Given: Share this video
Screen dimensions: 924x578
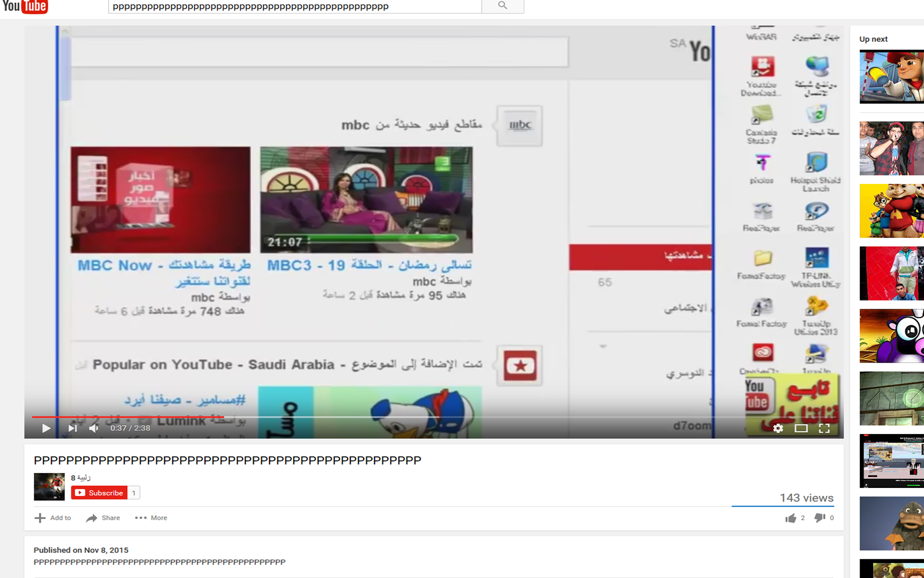Looking at the screenshot, I should (103, 518).
